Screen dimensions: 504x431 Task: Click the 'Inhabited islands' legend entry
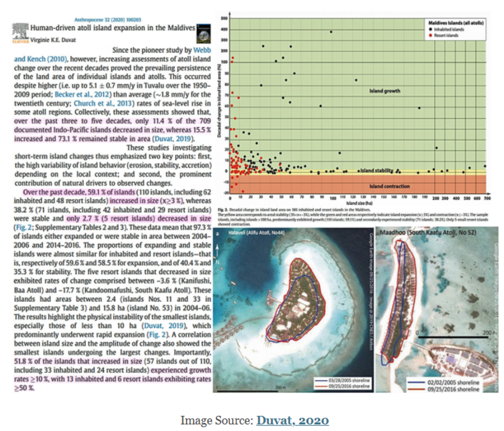447,29
